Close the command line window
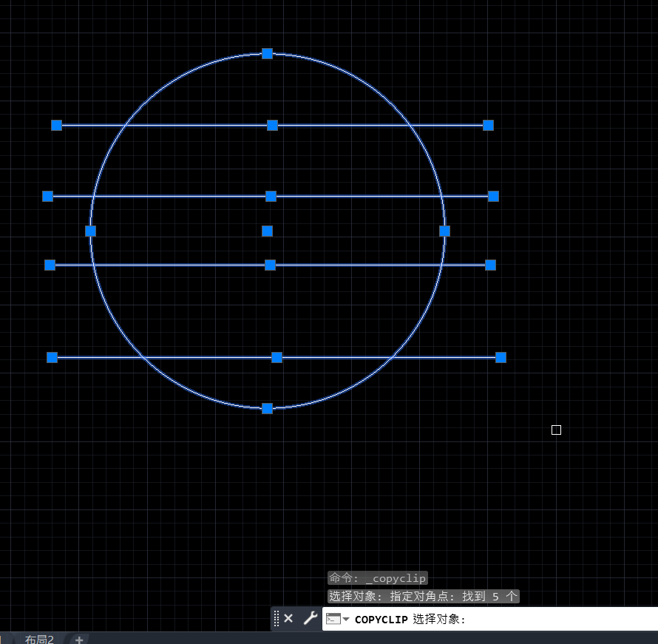658x644 pixels. [288, 618]
